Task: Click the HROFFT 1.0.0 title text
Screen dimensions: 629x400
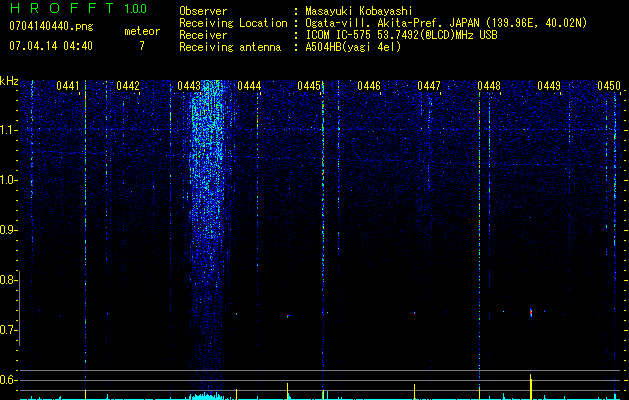Action: tap(78, 8)
